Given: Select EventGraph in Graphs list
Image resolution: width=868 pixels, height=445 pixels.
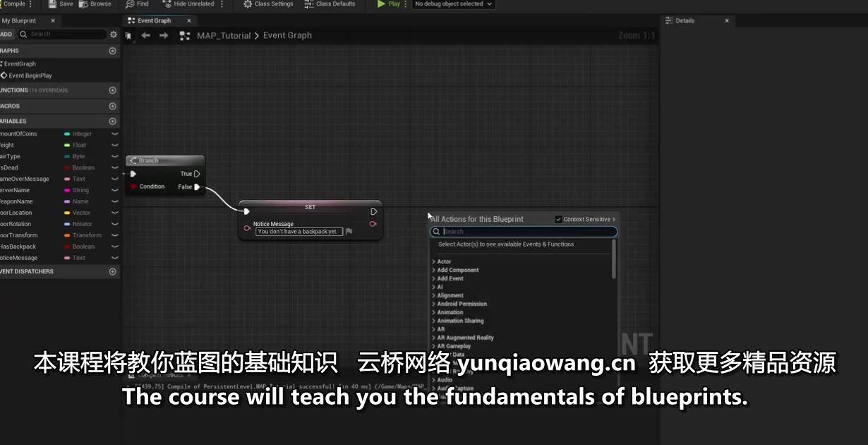Looking at the screenshot, I should click(x=20, y=64).
